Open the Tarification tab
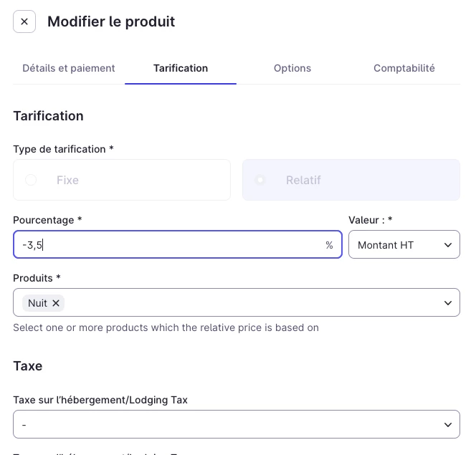476x455 pixels. [x=181, y=68]
